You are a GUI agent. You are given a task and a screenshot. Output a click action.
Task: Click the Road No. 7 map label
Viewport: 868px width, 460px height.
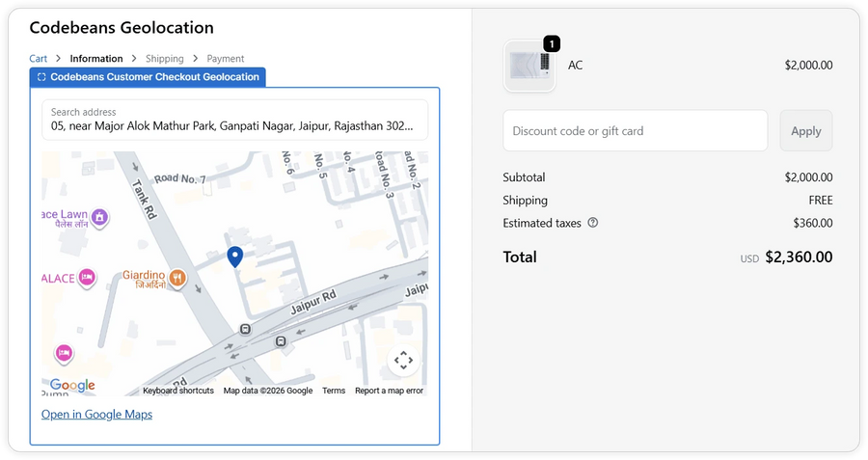click(180, 178)
